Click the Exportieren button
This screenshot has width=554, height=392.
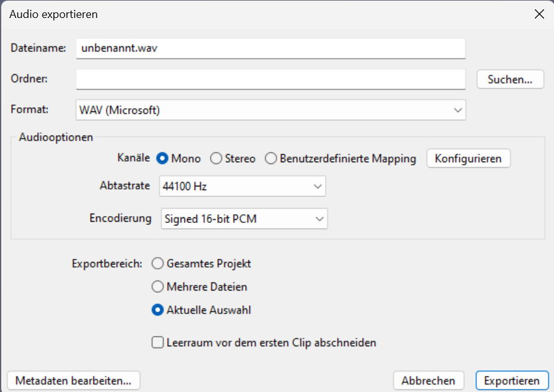[512, 381]
